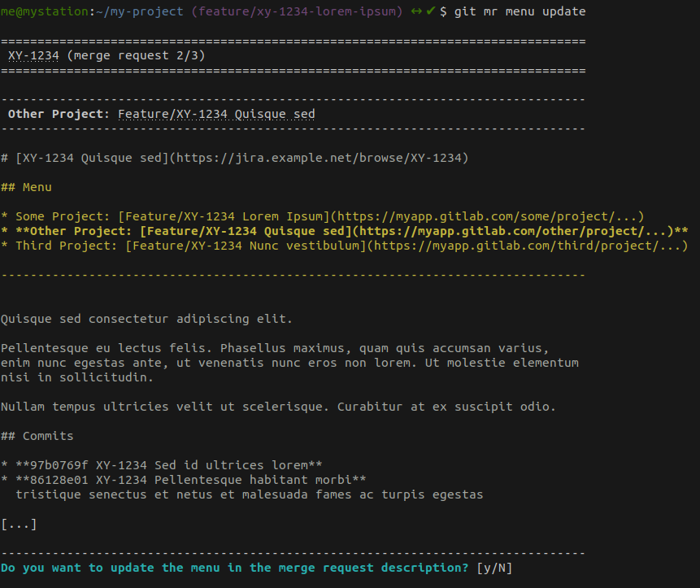
Task: Click the line starting 'enim nunc egestas ante'
Action: [x=289, y=363]
